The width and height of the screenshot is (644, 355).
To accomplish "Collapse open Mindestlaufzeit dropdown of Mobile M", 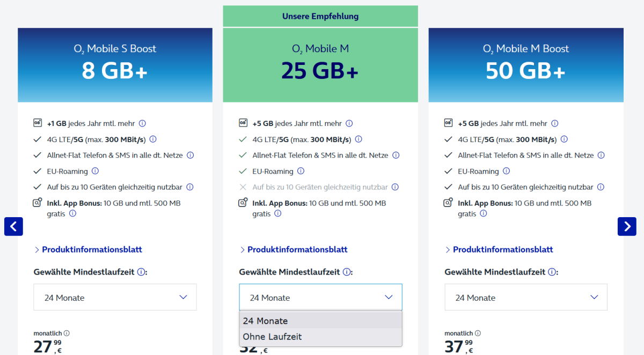I will [x=320, y=297].
